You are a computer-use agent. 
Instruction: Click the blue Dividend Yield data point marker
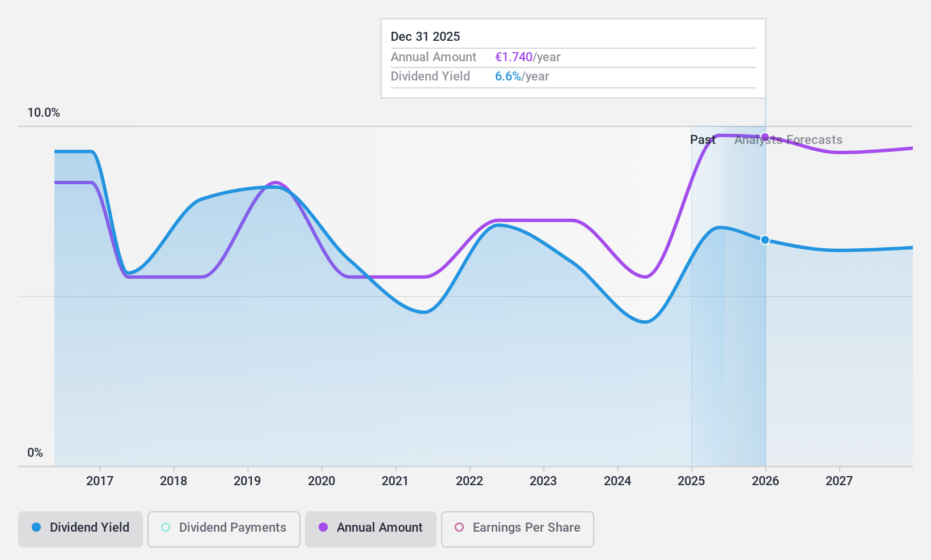pyautogui.click(x=765, y=240)
